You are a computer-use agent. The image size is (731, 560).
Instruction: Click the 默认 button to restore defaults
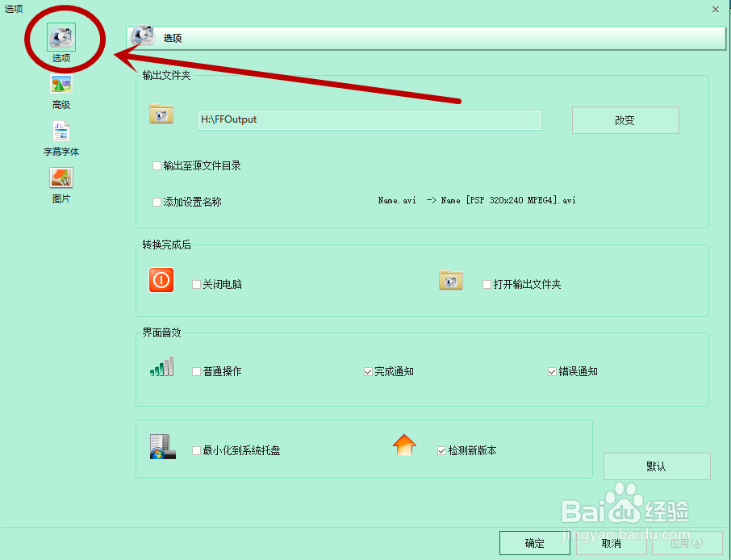pyautogui.click(x=656, y=466)
